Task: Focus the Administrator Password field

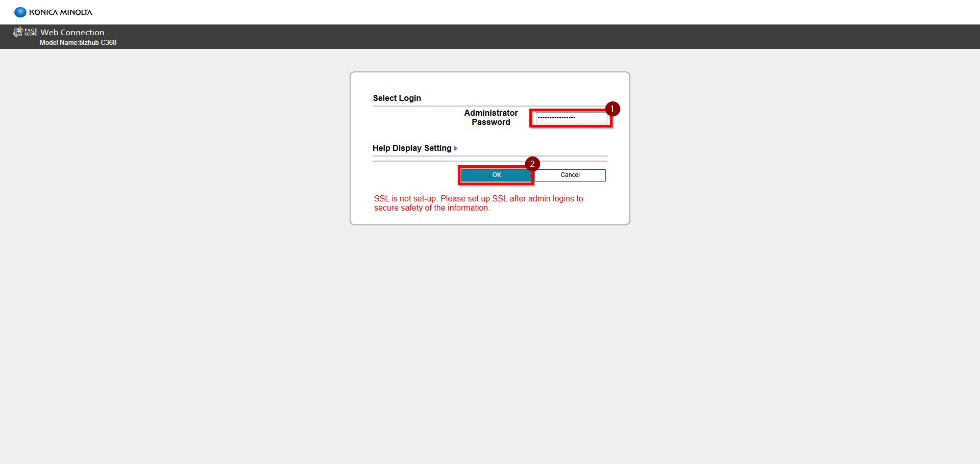Action: click(x=571, y=118)
